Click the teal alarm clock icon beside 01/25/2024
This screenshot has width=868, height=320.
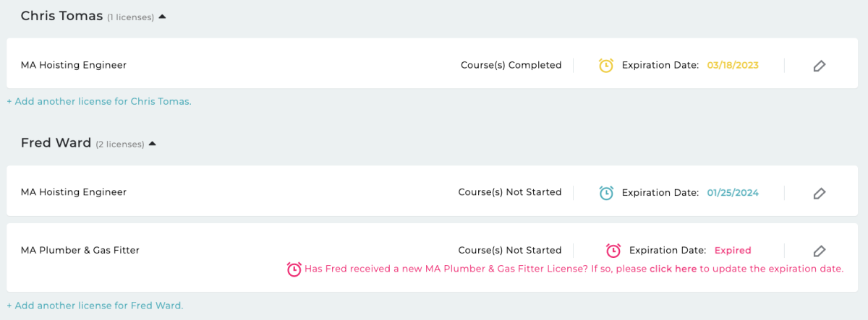coord(606,192)
